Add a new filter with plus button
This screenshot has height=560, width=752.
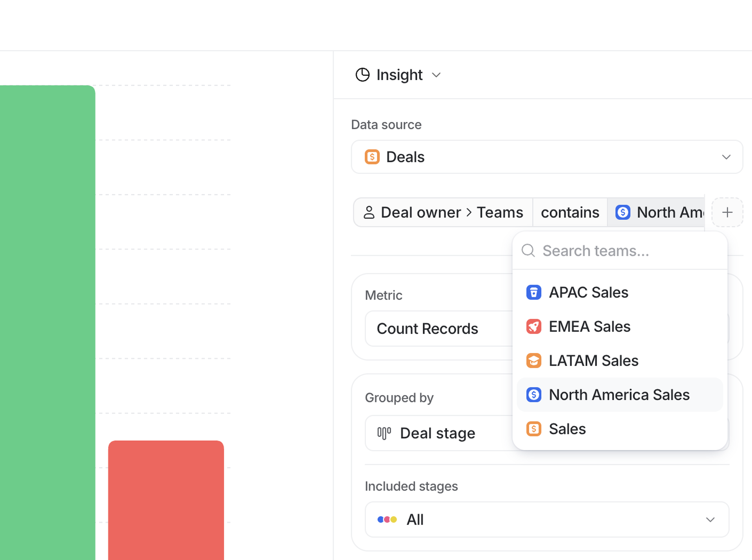[x=727, y=212]
